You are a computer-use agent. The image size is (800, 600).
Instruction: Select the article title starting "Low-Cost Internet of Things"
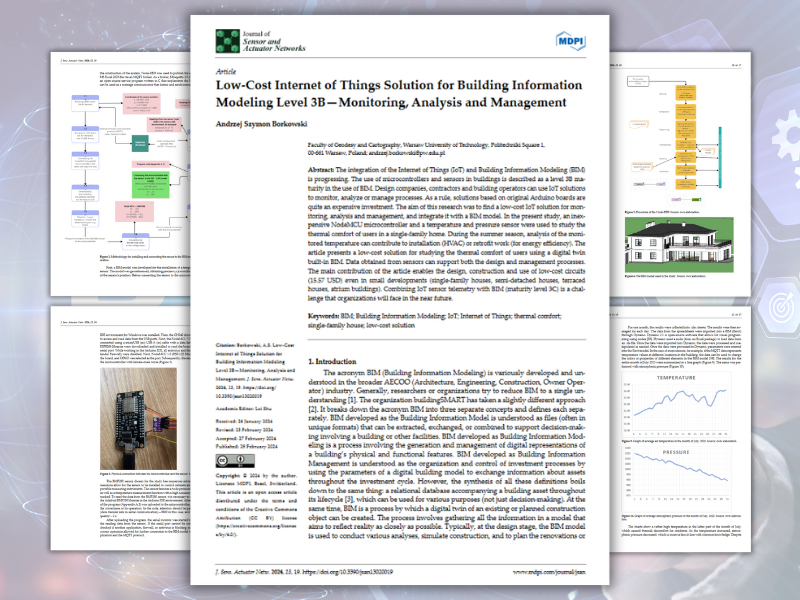pos(399,93)
